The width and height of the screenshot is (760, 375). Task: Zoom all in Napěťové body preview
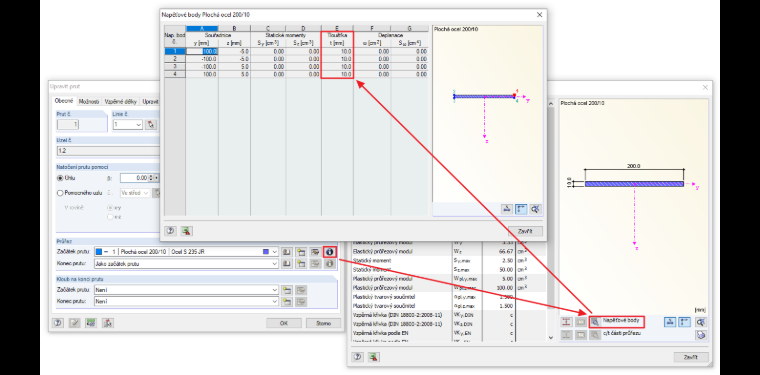535,209
